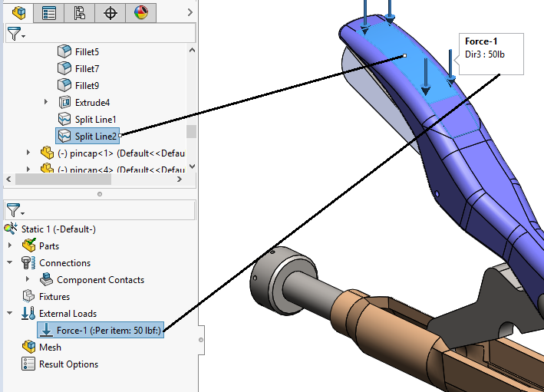Select the Extrude4 feature icon
Viewport: 544px width, 392px height.
(64, 102)
